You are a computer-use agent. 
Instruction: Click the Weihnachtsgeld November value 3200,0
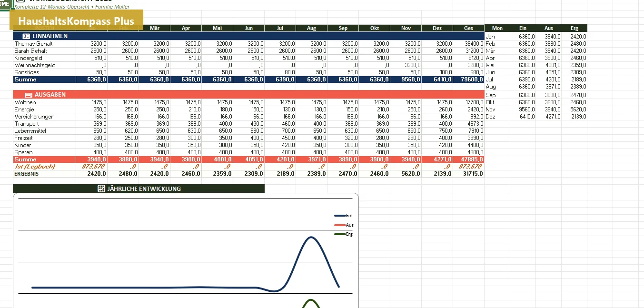pyautogui.click(x=413, y=65)
